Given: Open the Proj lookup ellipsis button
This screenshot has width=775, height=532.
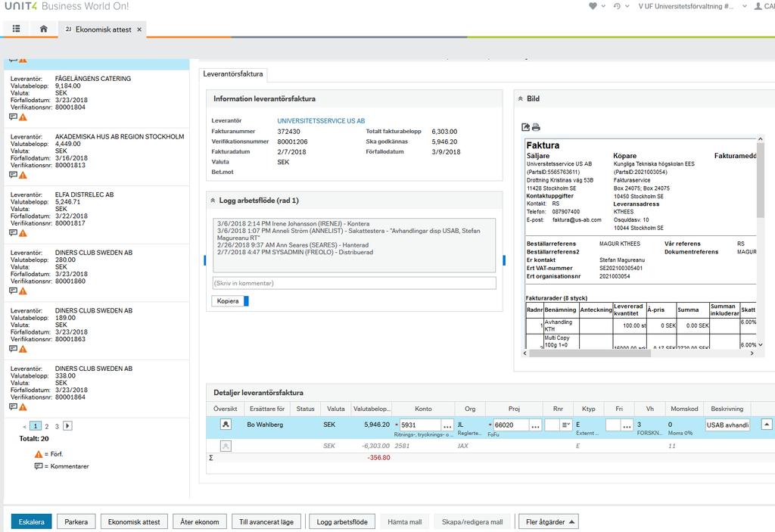Looking at the screenshot, I should coord(535,425).
